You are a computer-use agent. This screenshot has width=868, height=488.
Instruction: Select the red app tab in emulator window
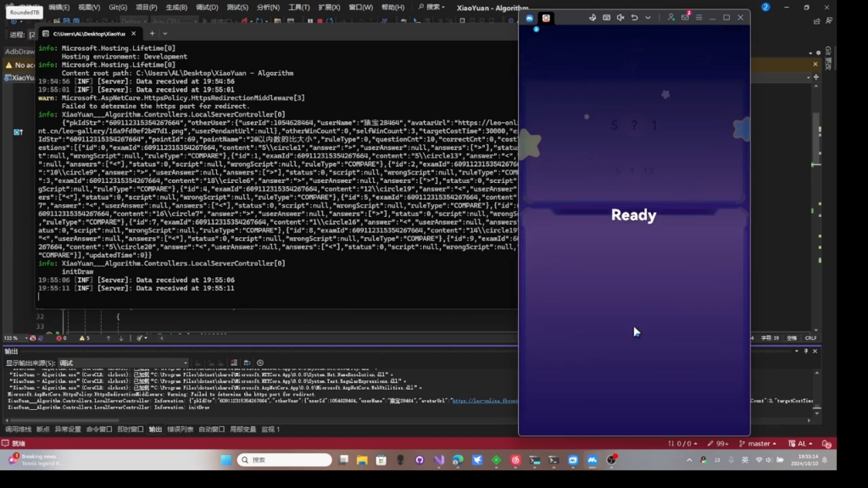click(546, 18)
